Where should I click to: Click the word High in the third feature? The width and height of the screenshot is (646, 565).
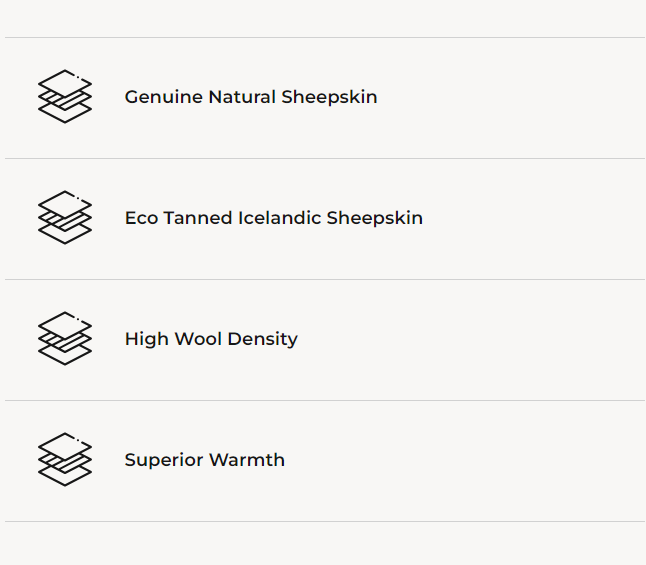(x=146, y=339)
